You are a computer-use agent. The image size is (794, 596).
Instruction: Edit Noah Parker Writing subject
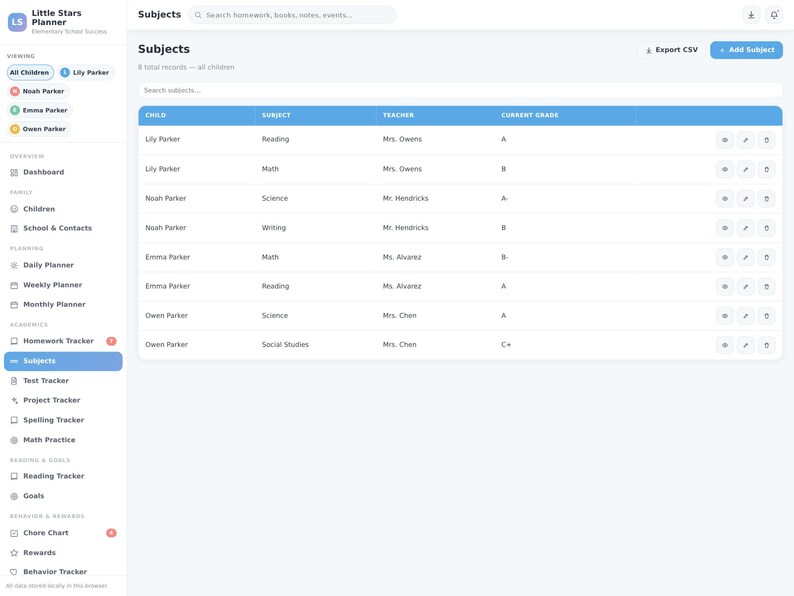[745, 228]
